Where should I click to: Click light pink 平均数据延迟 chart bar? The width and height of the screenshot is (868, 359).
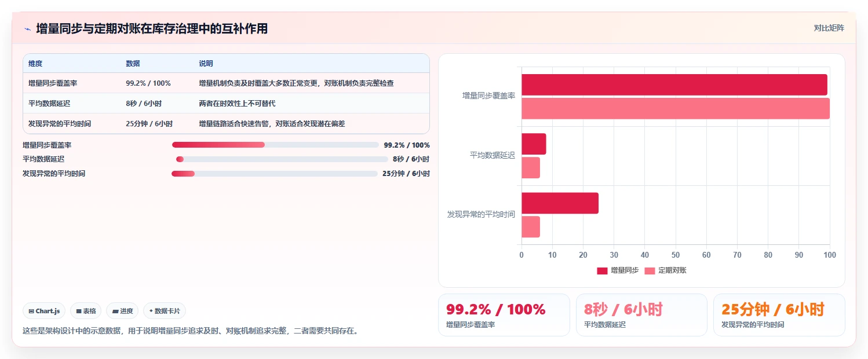pos(531,168)
